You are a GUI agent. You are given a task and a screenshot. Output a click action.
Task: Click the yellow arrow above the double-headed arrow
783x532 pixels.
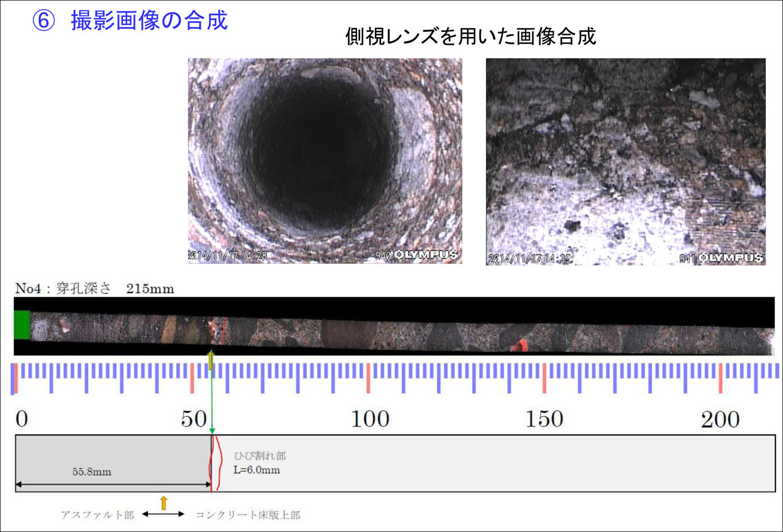coord(163,503)
